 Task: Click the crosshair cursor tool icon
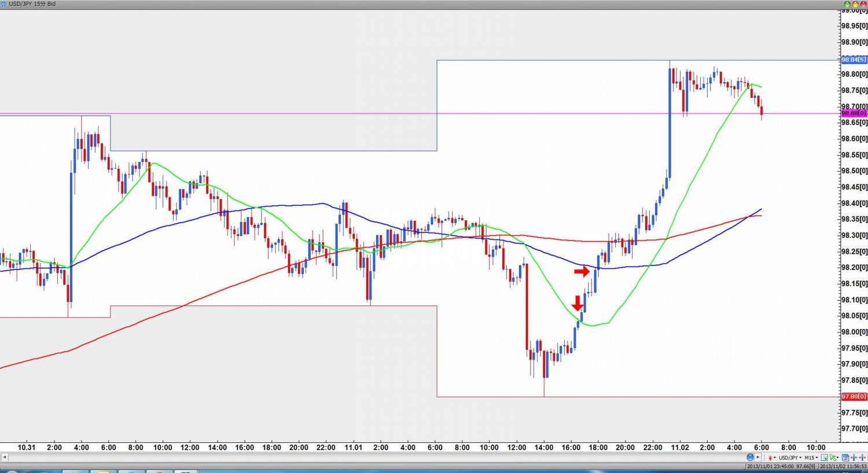[825, 457]
